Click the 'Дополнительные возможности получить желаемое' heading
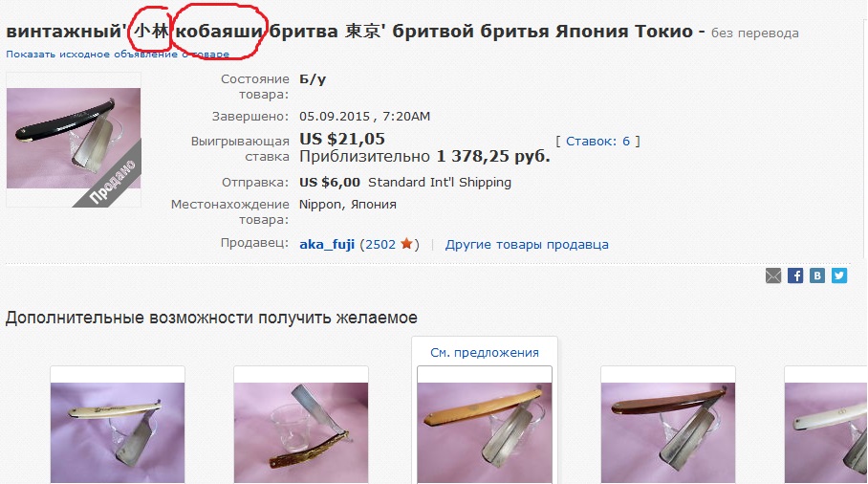This screenshot has height=484, width=868. (211, 318)
